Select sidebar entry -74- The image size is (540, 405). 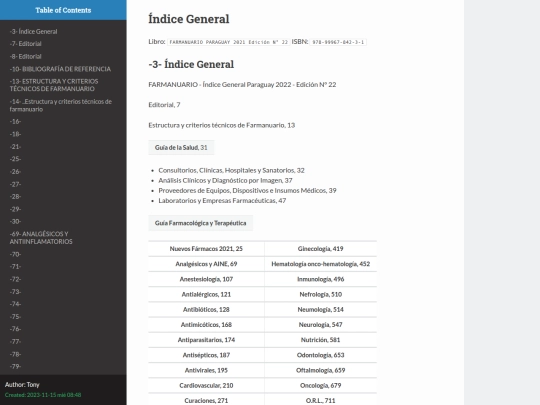click(x=15, y=304)
